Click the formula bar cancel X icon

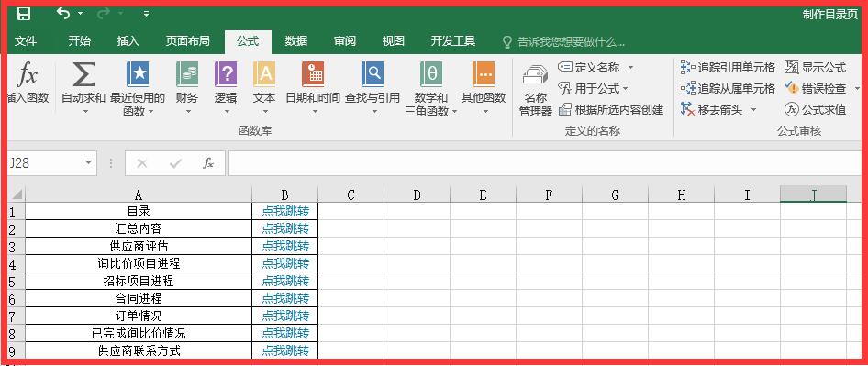(x=142, y=163)
